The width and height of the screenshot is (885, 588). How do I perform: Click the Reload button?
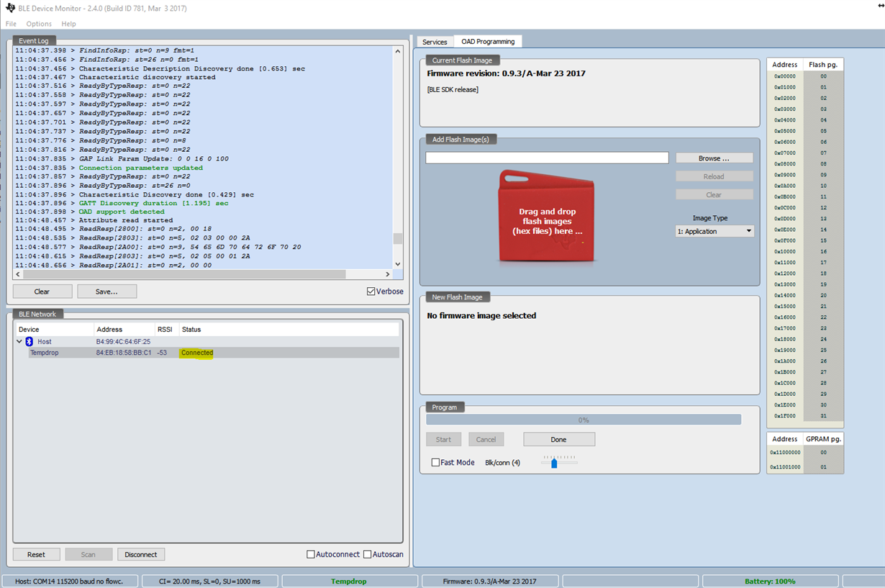(x=714, y=176)
